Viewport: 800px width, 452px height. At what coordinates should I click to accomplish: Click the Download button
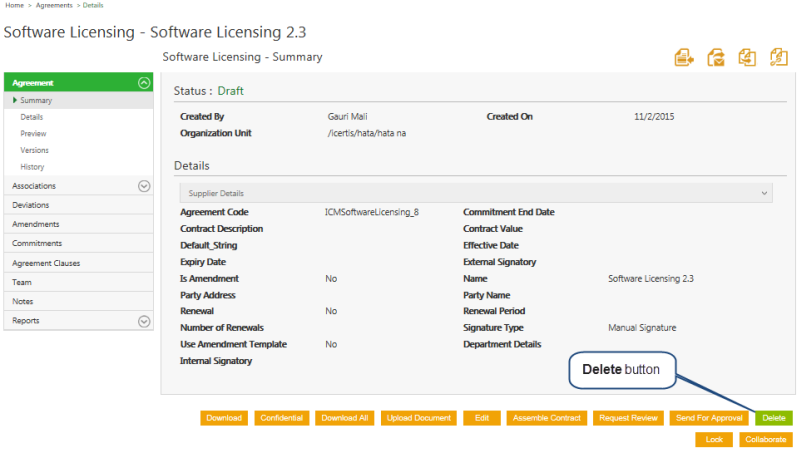pos(224,418)
